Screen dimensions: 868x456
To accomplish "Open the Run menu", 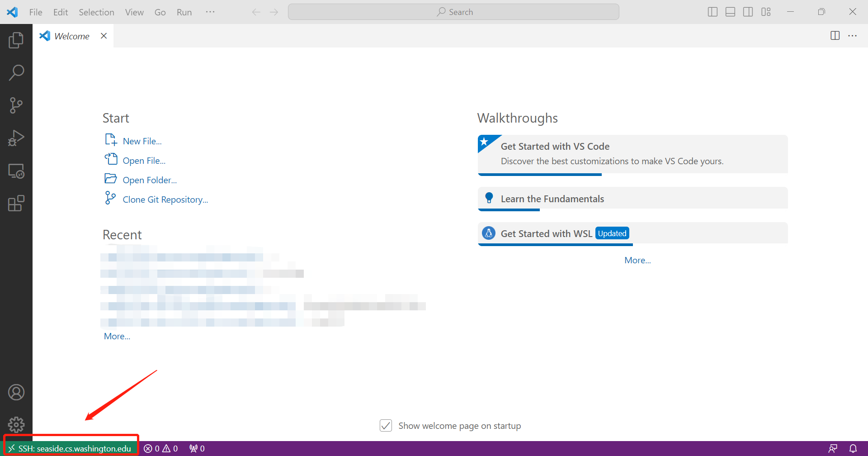I will click(x=184, y=12).
